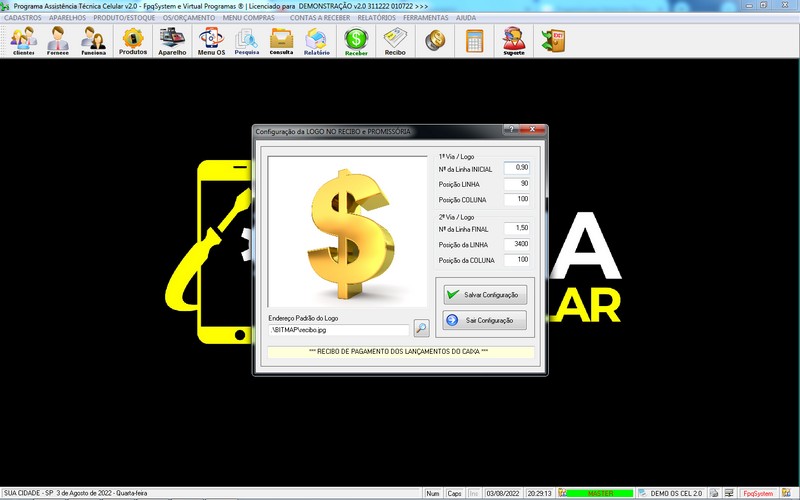Select the Aparelho toolbar icon

[172, 41]
